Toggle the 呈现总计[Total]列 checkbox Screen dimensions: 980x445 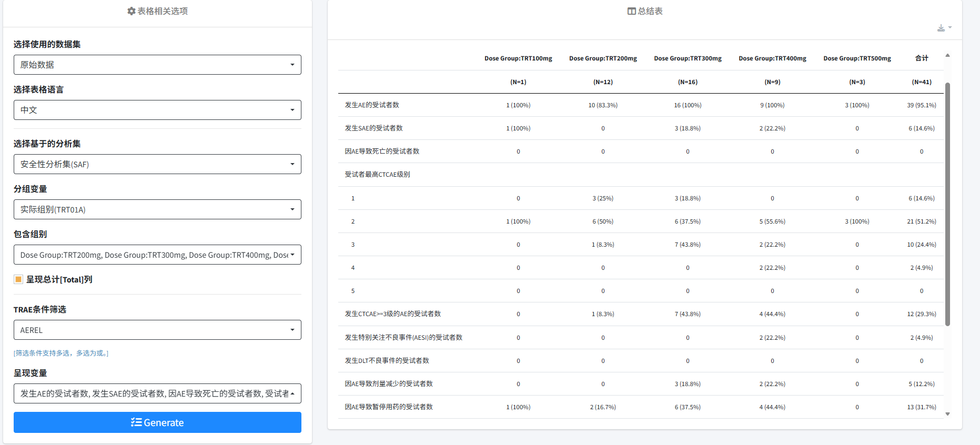18,279
